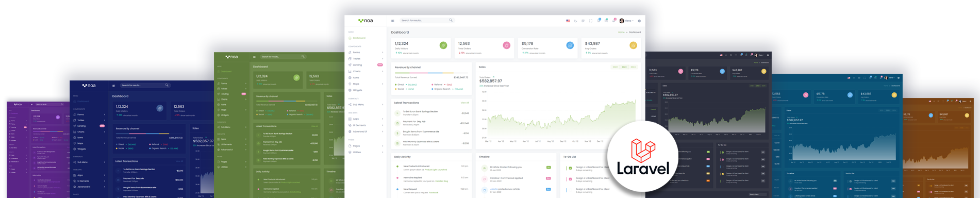Open the settings gear in white dashboard header
Viewport: 980px width, 198px height.
(x=639, y=21)
